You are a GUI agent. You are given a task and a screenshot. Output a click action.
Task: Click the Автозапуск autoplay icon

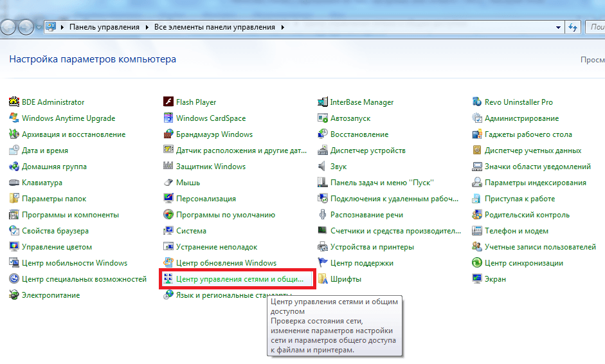point(323,118)
